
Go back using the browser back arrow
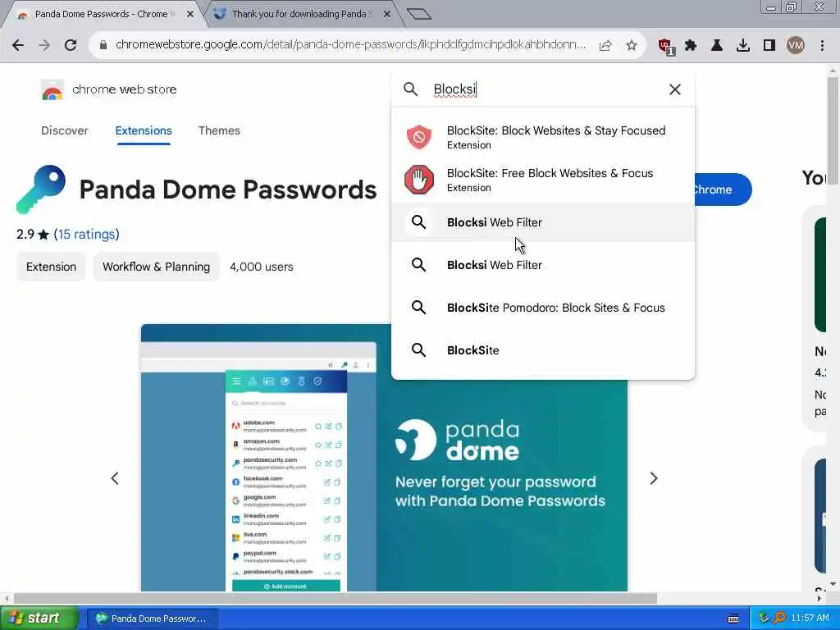18,45
